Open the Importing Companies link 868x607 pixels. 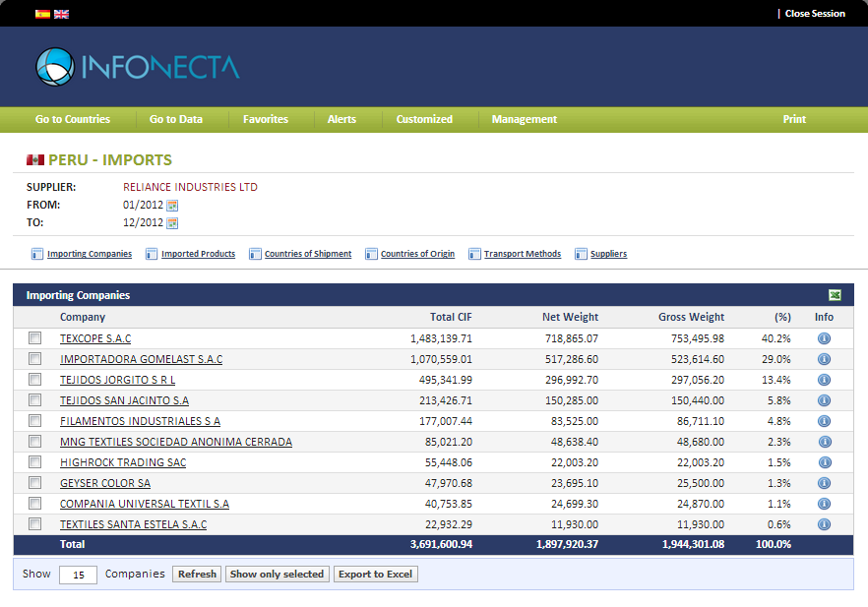point(90,254)
